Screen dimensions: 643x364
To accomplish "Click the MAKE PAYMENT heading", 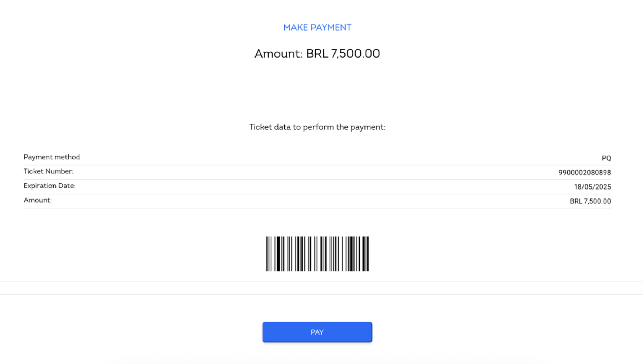I will point(317,27).
